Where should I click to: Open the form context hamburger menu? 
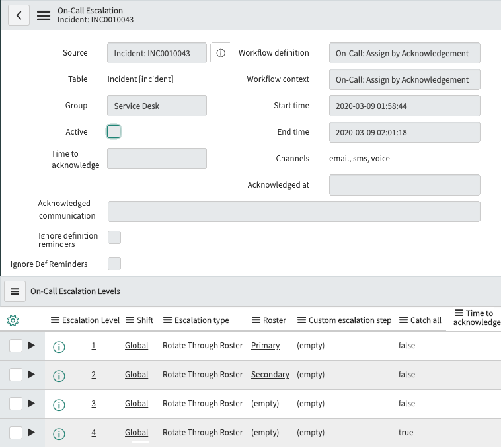(44, 15)
